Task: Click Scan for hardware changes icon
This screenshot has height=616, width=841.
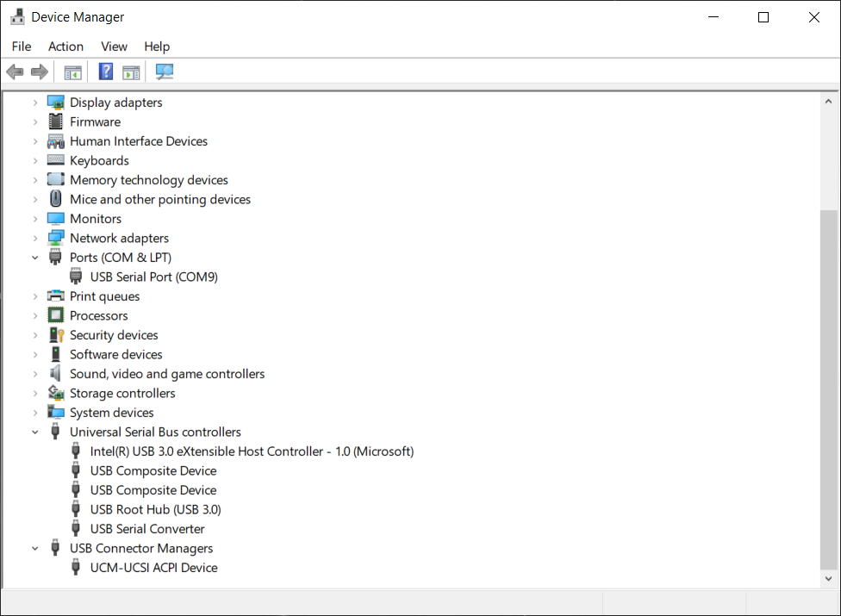Action: coord(165,72)
